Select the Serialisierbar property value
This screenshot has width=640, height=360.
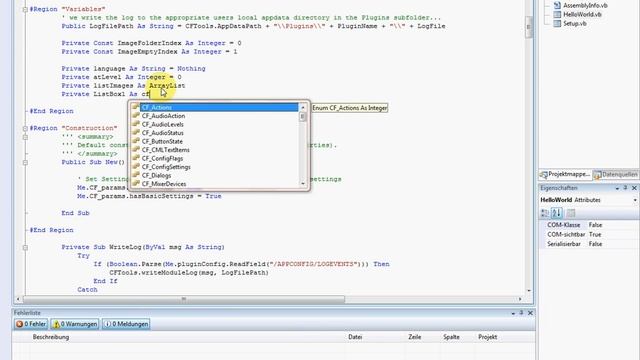pyautogui.click(x=596, y=244)
